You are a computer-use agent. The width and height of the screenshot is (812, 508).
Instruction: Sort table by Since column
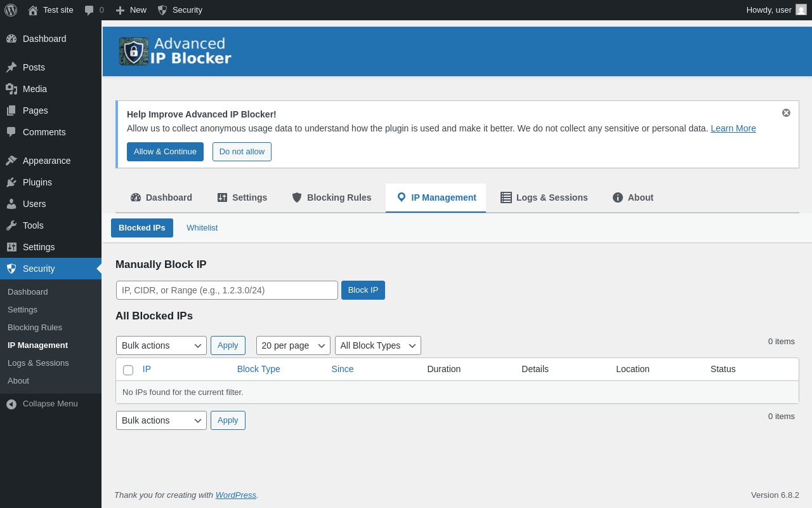(x=343, y=369)
